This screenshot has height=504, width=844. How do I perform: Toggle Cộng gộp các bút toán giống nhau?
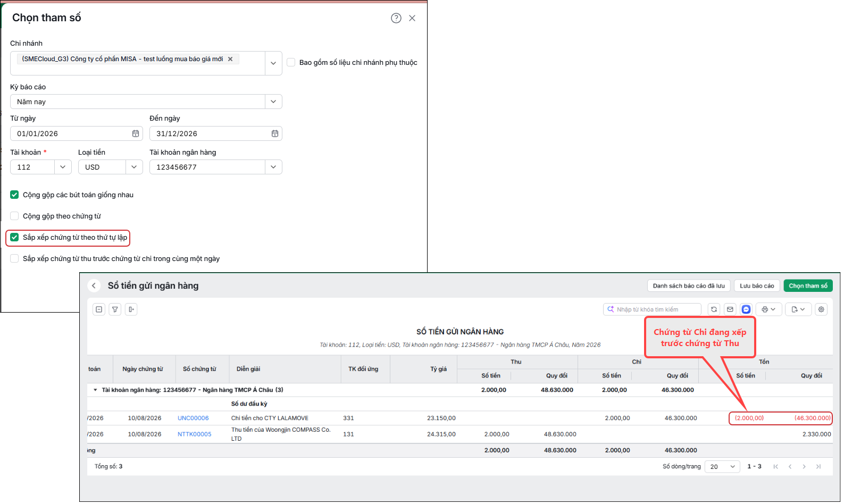point(14,195)
